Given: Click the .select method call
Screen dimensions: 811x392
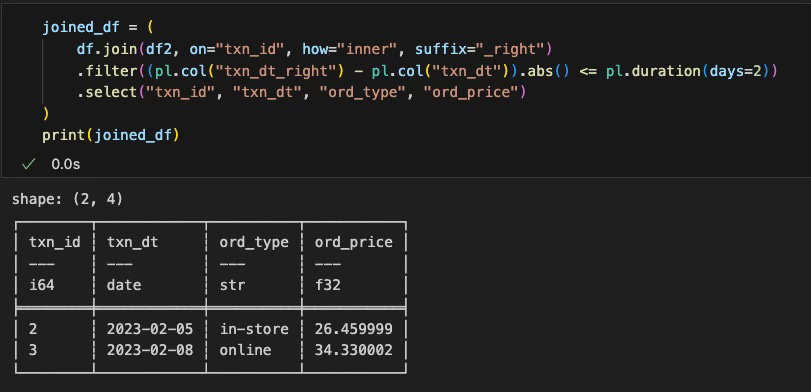Looking at the screenshot, I should tap(107, 92).
